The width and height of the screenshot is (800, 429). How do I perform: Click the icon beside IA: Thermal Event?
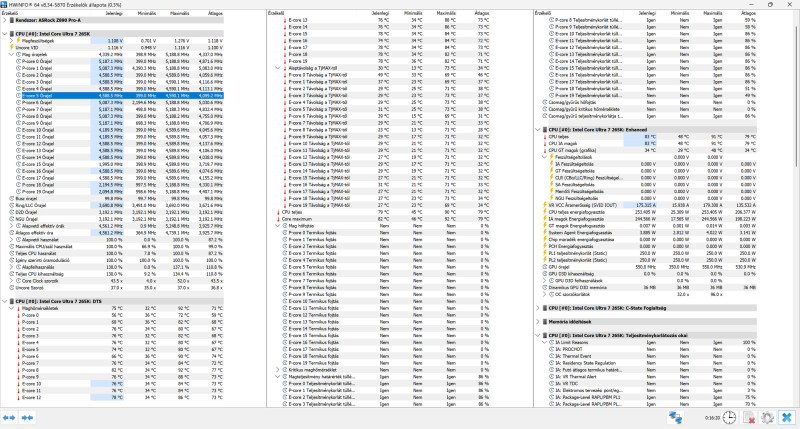point(552,356)
